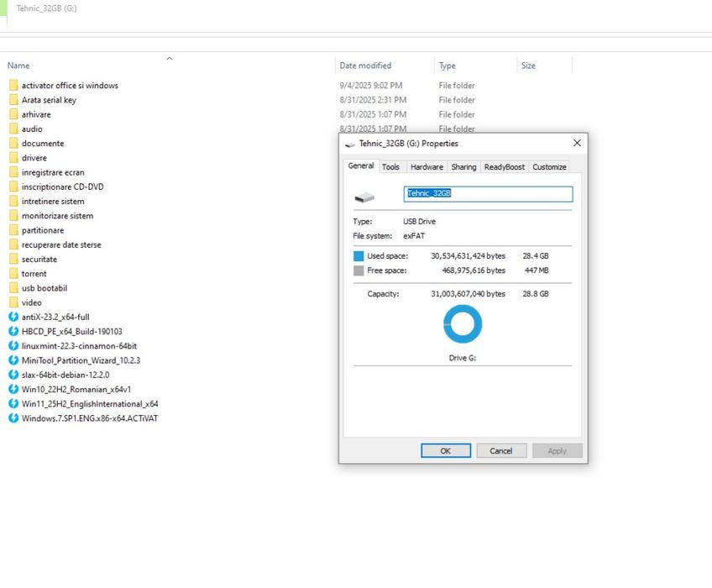Click the partitionare folder icon
Viewport: 712px width, 588px height.
(x=13, y=230)
